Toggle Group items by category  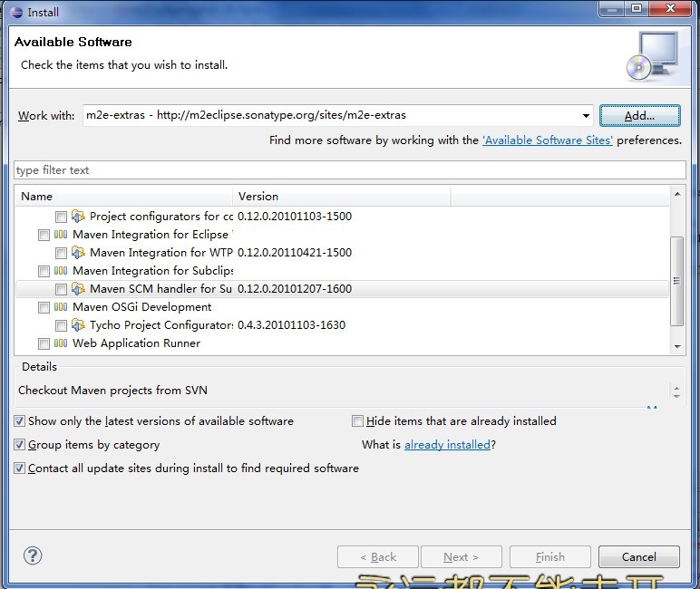click(20, 444)
